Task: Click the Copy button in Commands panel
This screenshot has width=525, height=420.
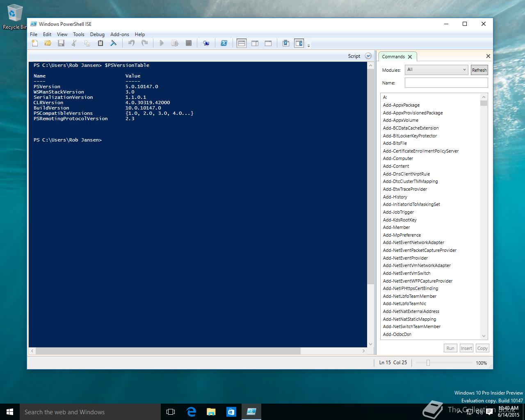Action: (482, 348)
